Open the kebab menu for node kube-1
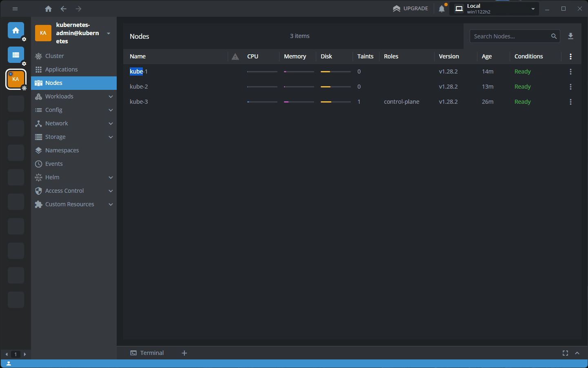588x368 pixels. pyautogui.click(x=570, y=71)
